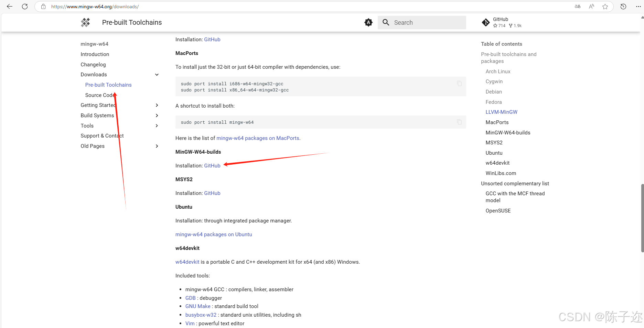
Task: Open the GitHub repository link in header
Action: pyautogui.click(x=502, y=22)
